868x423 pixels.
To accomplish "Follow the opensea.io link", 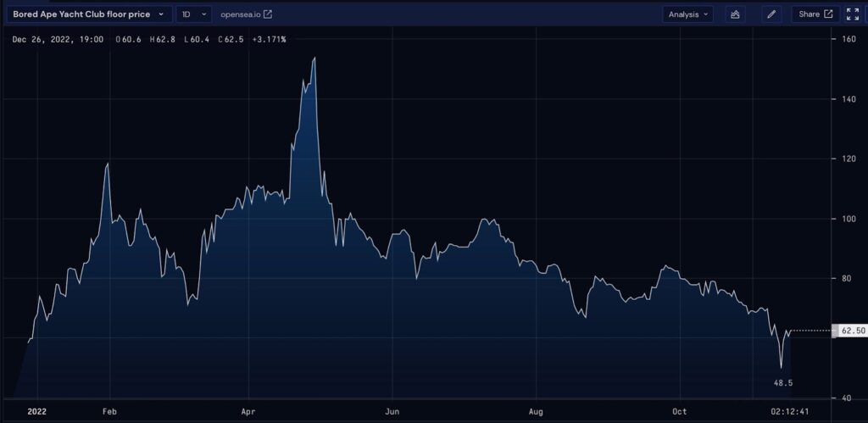I will click(240, 14).
